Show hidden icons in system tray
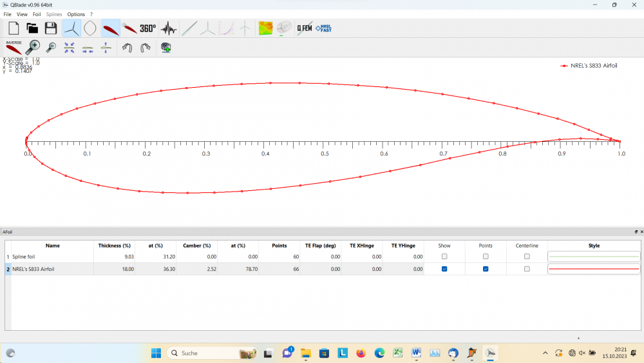Image resolution: width=644 pixels, height=363 pixels. [545, 353]
